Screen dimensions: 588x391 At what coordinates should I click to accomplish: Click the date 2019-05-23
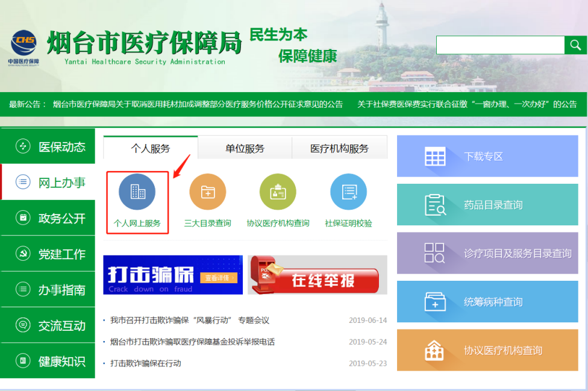(x=368, y=363)
